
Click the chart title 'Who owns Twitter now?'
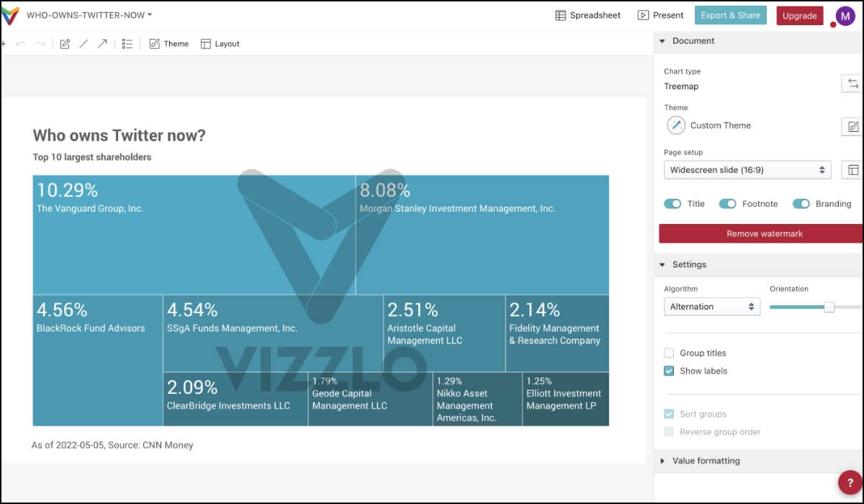pos(119,135)
